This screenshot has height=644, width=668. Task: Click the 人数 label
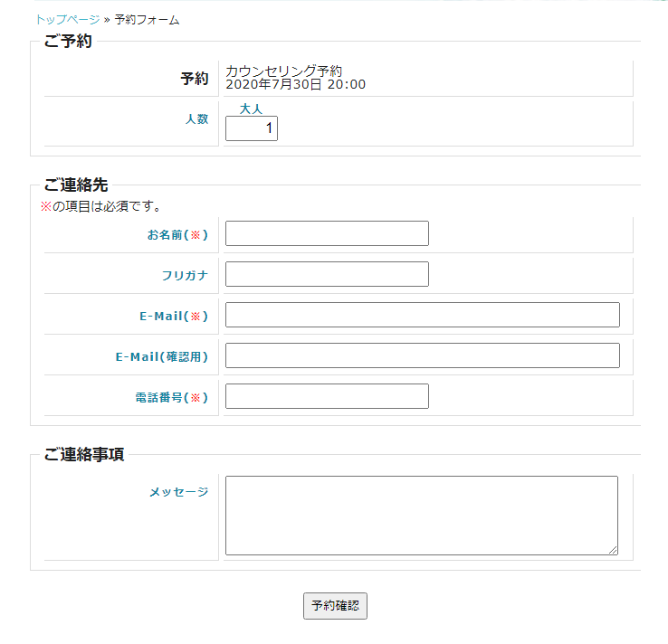click(196, 118)
